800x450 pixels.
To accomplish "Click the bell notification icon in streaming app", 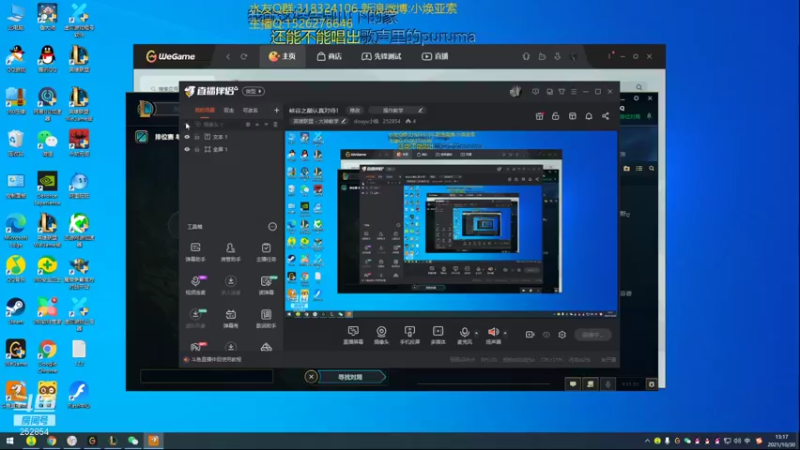I will pos(589,116).
